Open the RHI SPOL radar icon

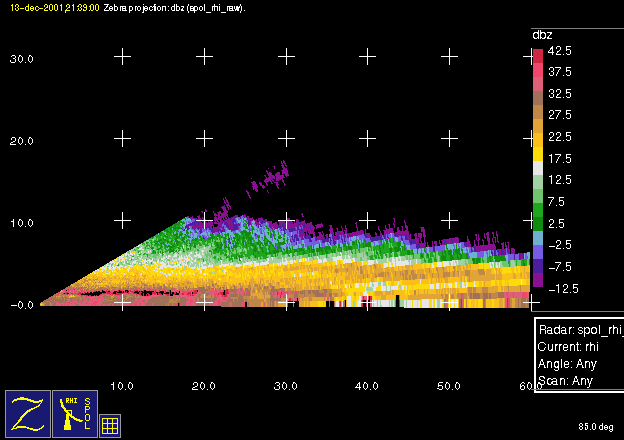click(x=76, y=413)
